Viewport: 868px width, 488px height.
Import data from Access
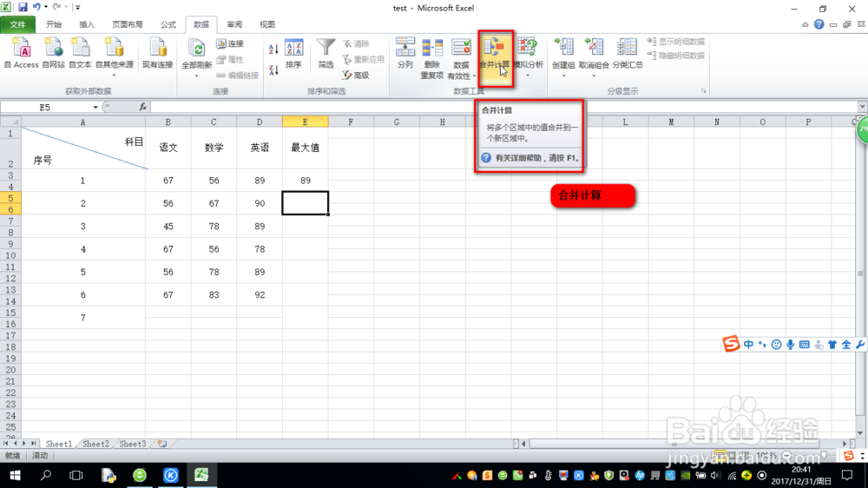pos(22,53)
